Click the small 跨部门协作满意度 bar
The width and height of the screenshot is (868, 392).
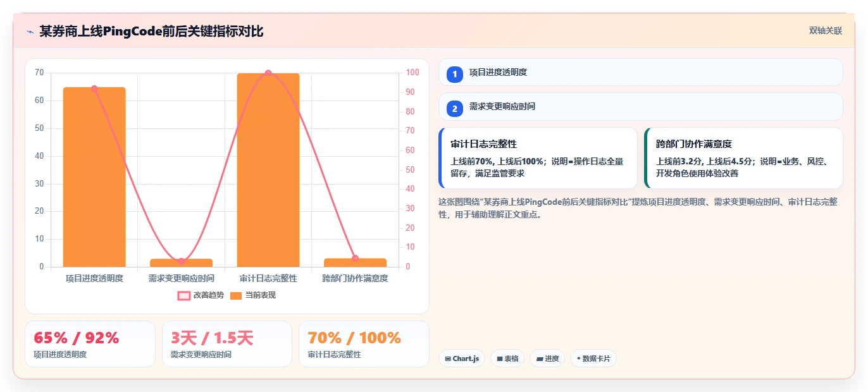[x=355, y=262]
